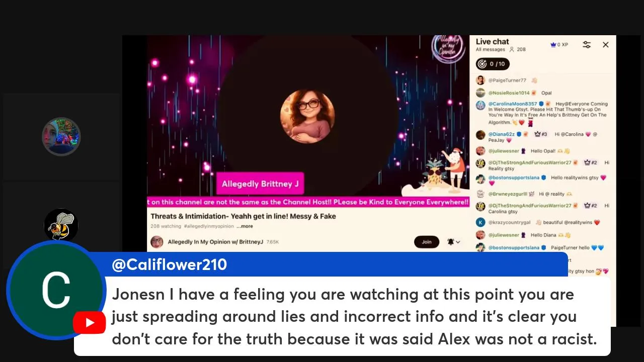Open the 208 viewers participant icon
The height and width of the screenshot is (362, 644).
coord(512,49)
